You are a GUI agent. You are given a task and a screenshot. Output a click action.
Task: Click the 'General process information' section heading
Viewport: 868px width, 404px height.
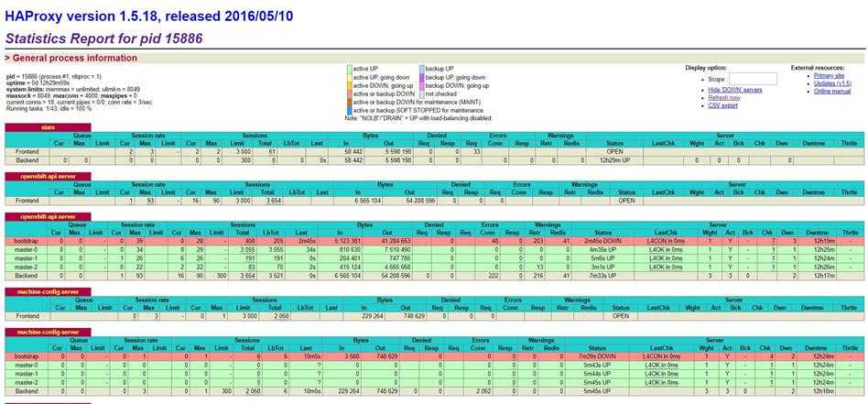(x=71, y=58)
